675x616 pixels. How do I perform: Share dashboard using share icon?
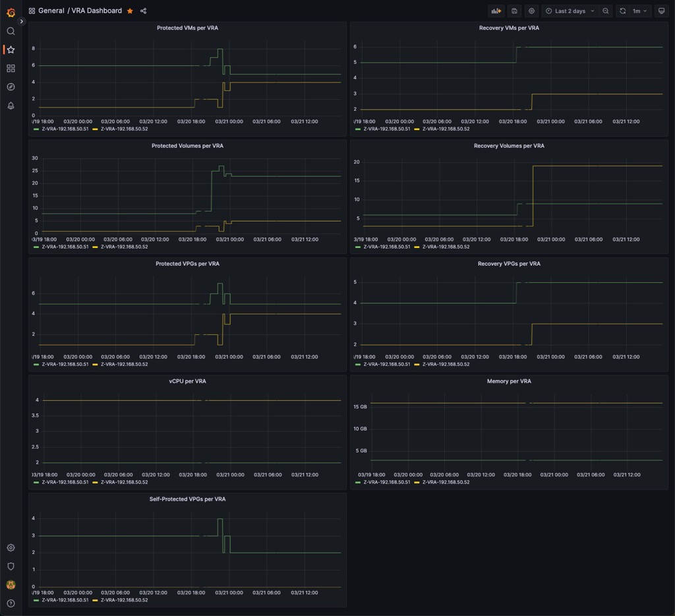[143, 11]
